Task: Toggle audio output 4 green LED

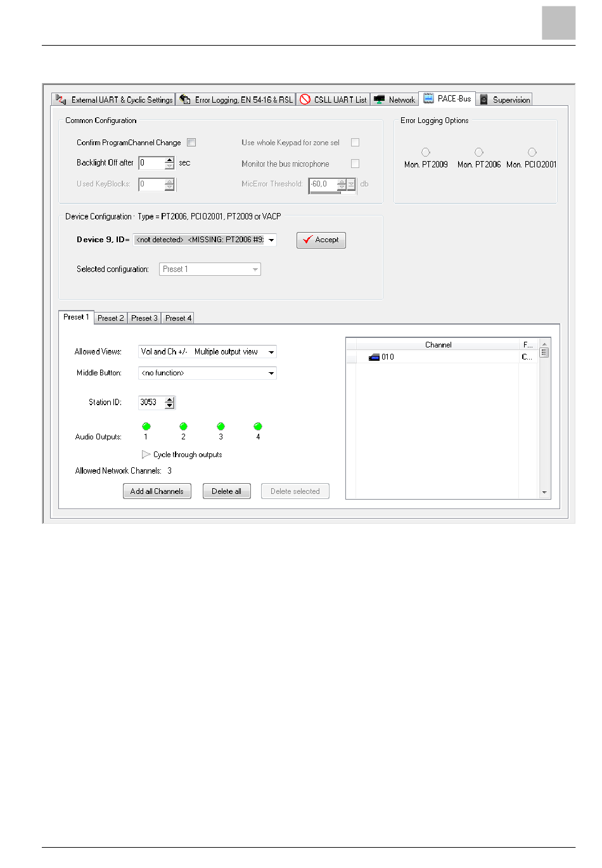Action: pos(258,426)
